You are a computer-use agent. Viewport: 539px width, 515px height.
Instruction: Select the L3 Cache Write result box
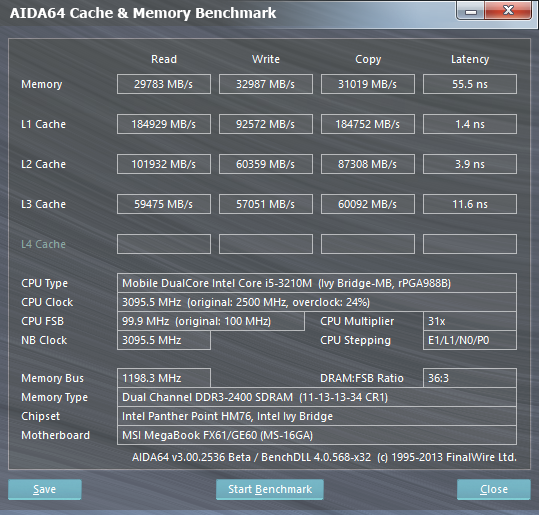[266, 204]
